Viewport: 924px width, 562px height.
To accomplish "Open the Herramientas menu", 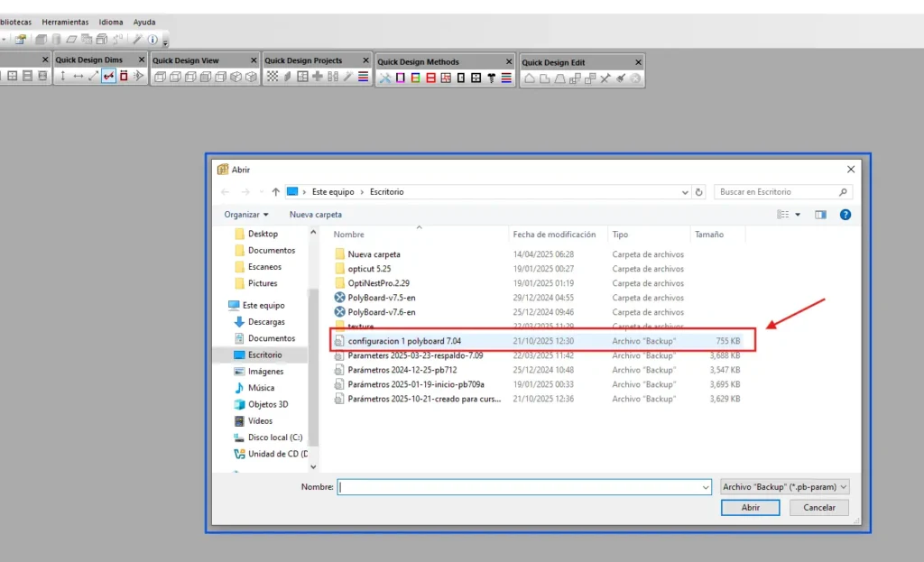I will point(65,22).
